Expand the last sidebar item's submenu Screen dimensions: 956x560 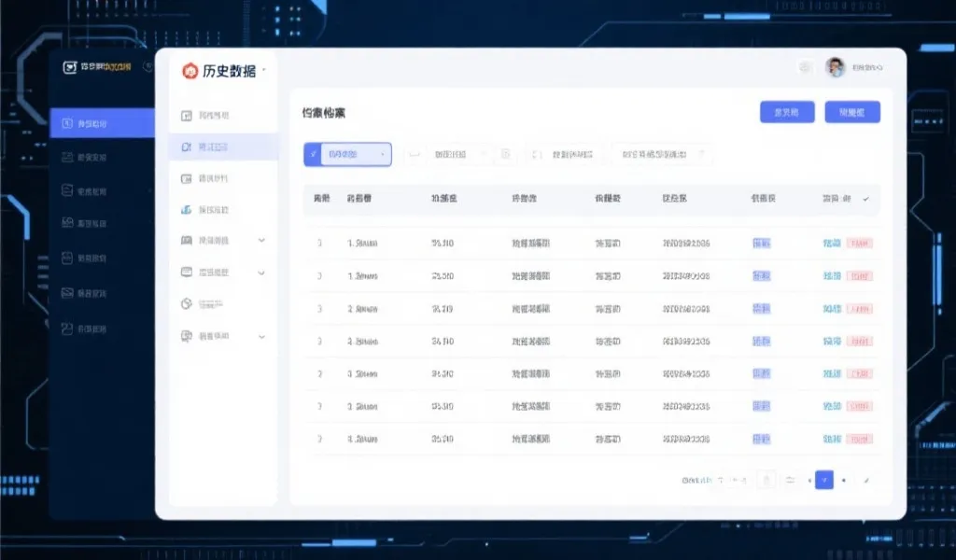(x=262, y=336)
